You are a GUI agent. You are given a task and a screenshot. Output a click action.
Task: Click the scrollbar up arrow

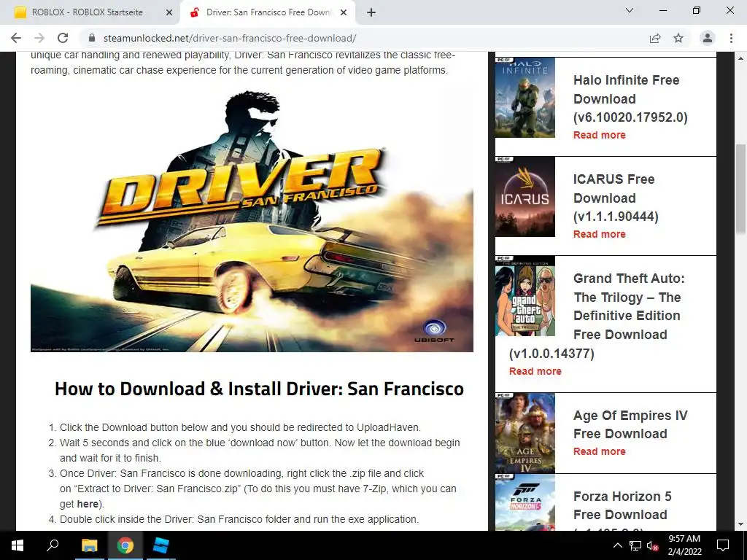click(x=740, y=58)
